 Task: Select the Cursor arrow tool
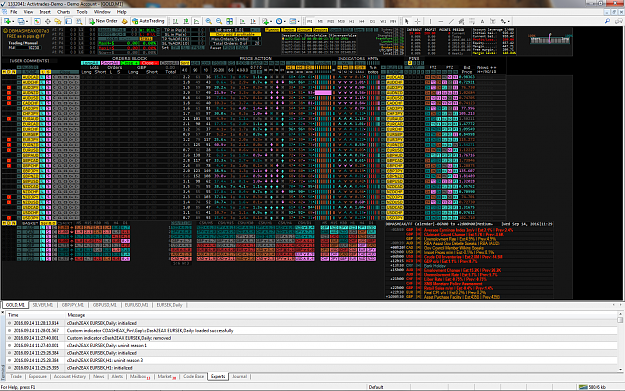(x=407, y=21)
